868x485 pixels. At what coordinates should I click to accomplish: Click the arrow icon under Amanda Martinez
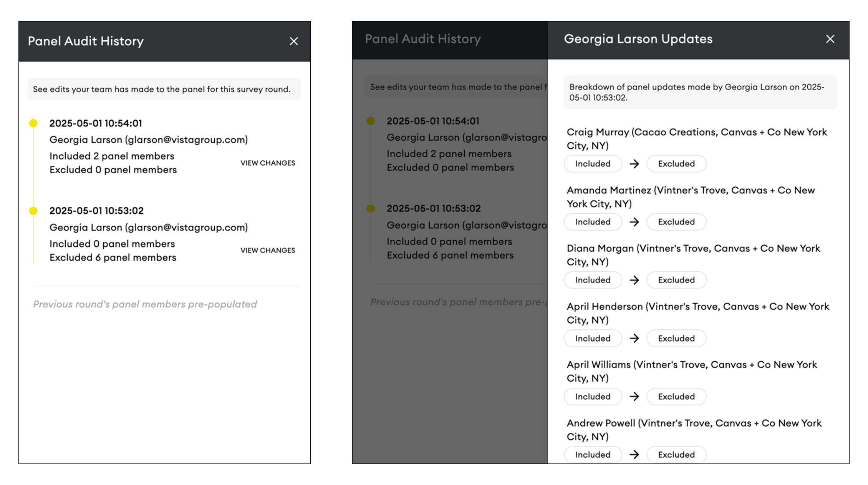click(x=634, y=222)
